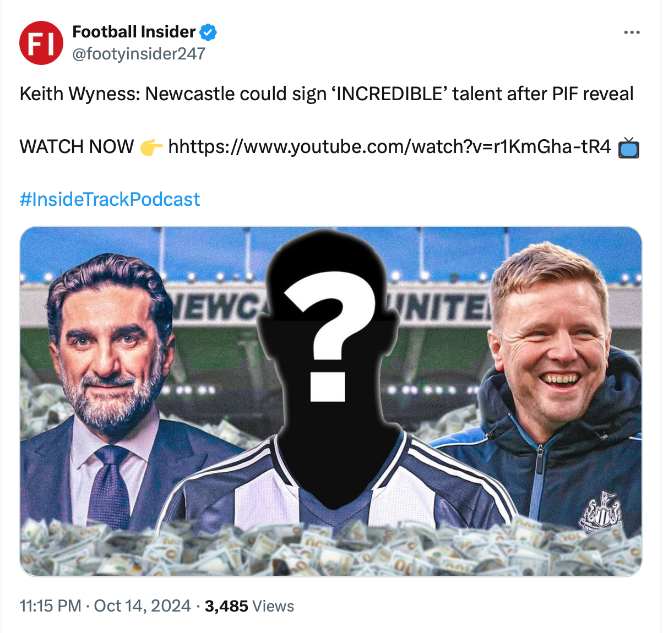
Task: Click the 3,485 Views count
Action: [249, 606]
